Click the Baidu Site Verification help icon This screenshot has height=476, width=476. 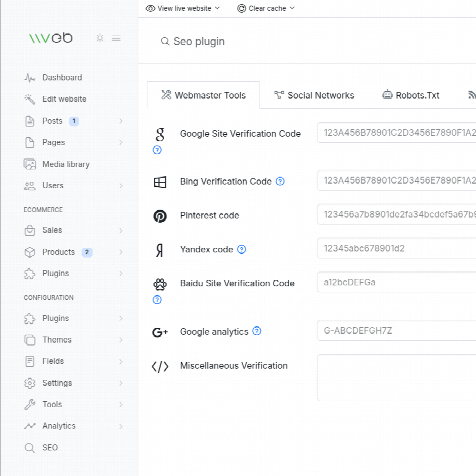click(x=158, y=300)
